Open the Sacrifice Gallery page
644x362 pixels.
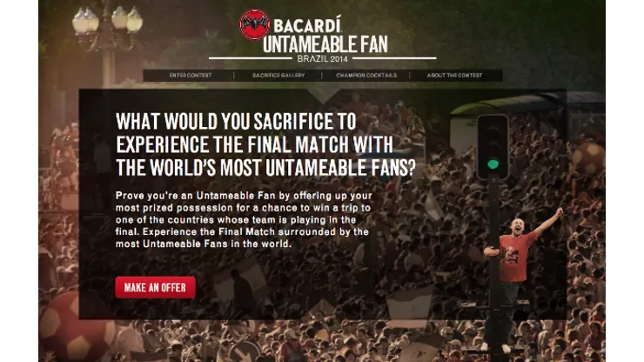(278, 76)
